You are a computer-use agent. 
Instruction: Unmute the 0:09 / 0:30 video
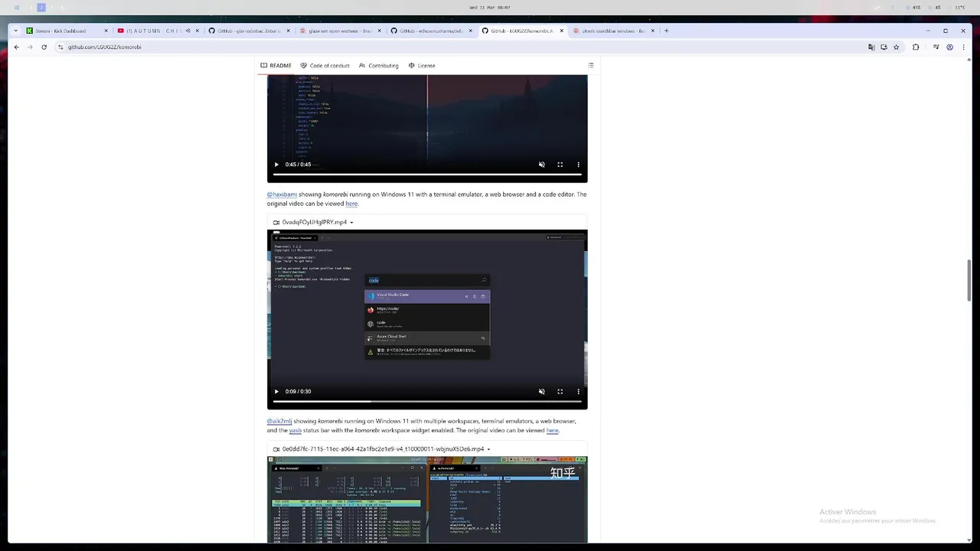tap(541, 391)
